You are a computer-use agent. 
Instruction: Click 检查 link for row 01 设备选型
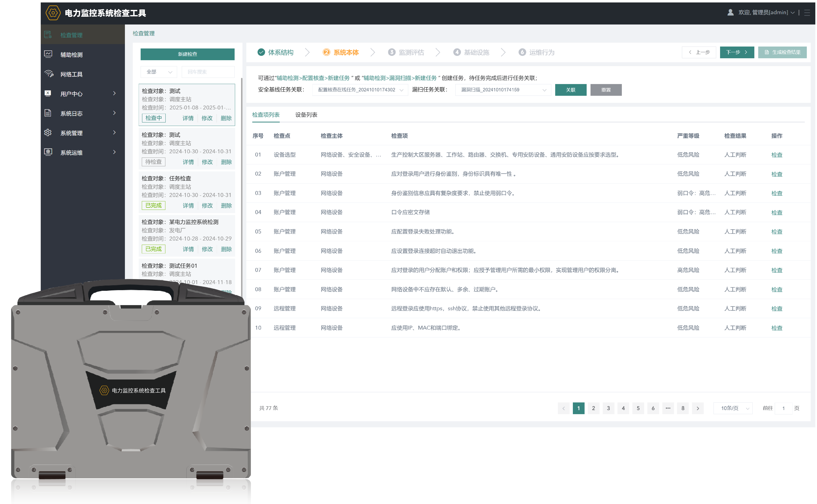(777, 155)
